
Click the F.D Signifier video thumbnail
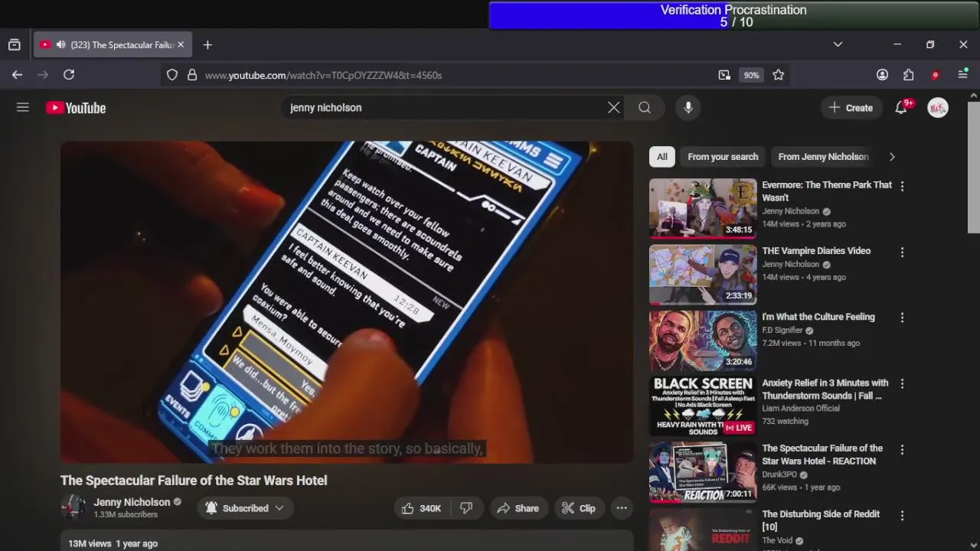(703, 341)
